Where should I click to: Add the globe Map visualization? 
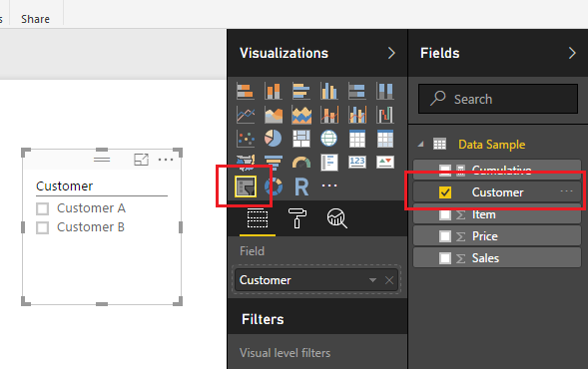click(329, 139)
